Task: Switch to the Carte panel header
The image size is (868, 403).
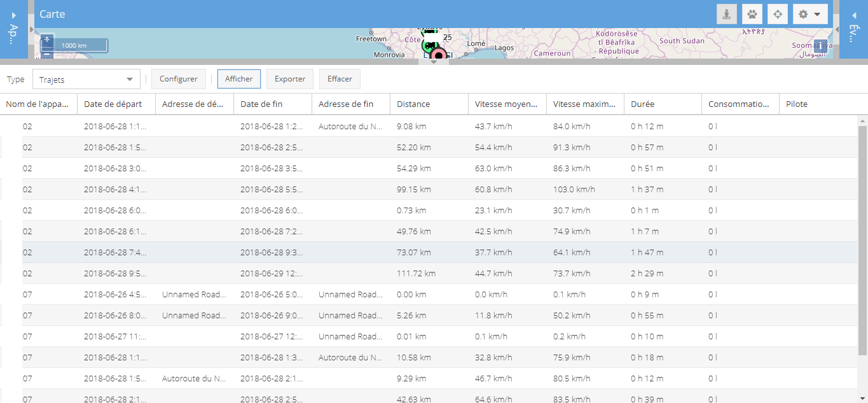Action: pos(53,13)
